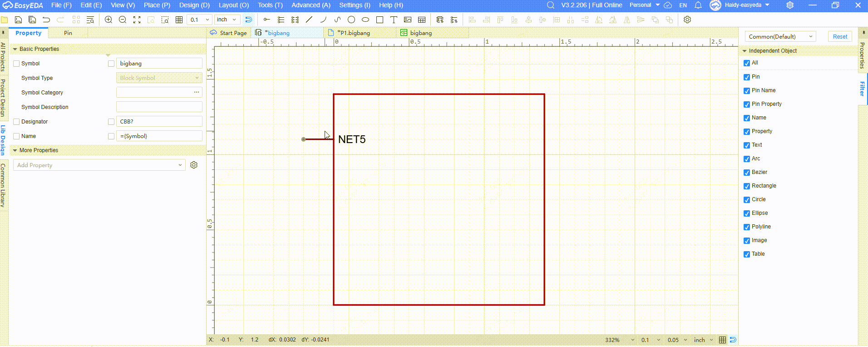The width and height of the screenshot is (868, 347).
Task: Select the Text tool
Action: pos(394,20)
